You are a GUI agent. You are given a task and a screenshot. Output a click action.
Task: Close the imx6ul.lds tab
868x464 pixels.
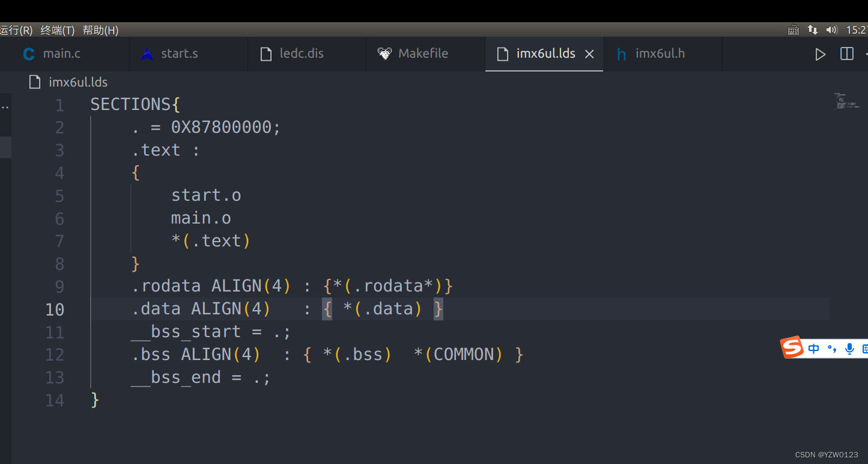(x=589, y=54)
